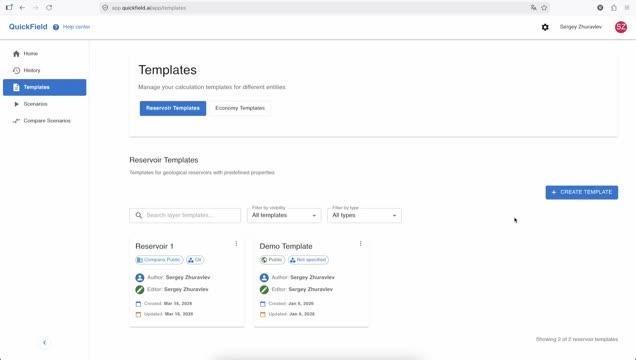
Task: Open the Help center link
Action: pos(76,27)
